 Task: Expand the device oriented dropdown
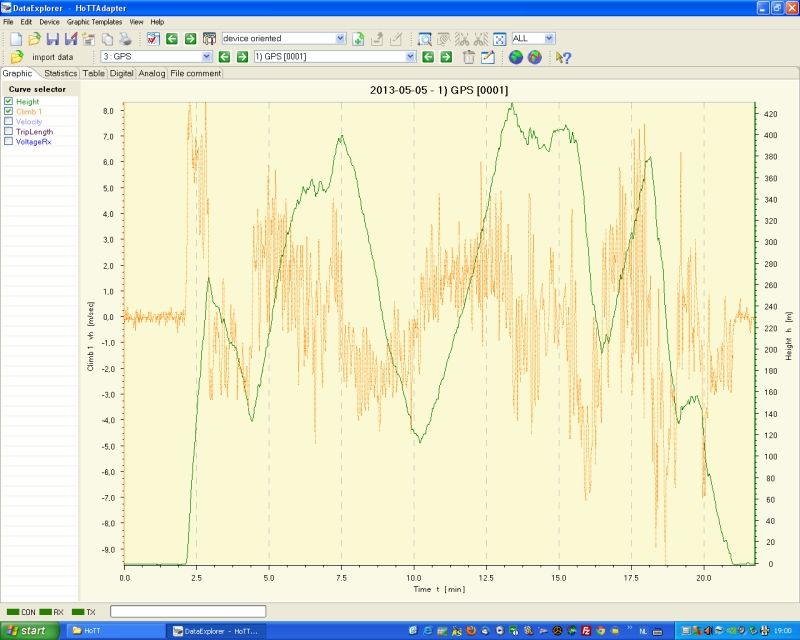[340, 38]
